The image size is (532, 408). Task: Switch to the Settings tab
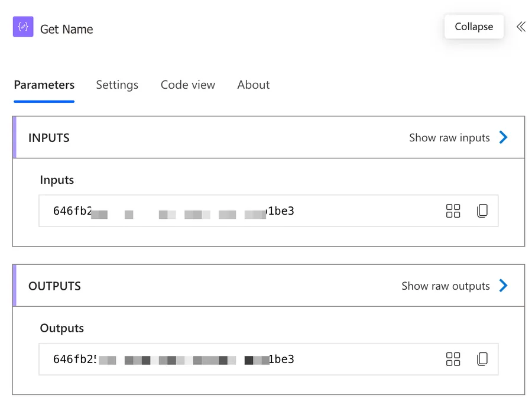117,85
